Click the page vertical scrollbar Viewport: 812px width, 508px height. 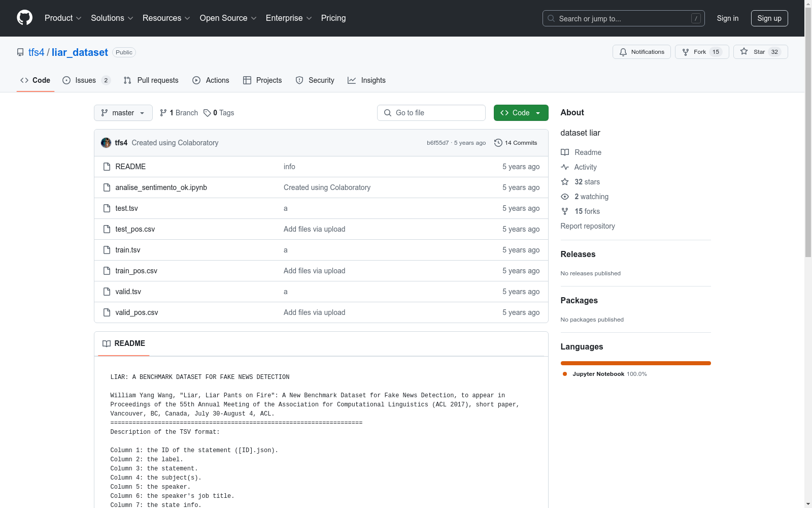(808, 132)
